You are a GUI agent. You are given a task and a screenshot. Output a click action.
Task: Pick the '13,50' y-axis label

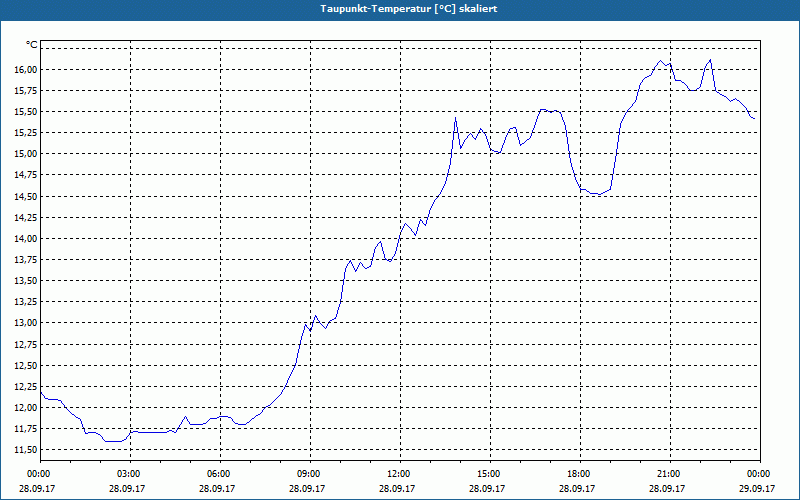pos(27,281)
